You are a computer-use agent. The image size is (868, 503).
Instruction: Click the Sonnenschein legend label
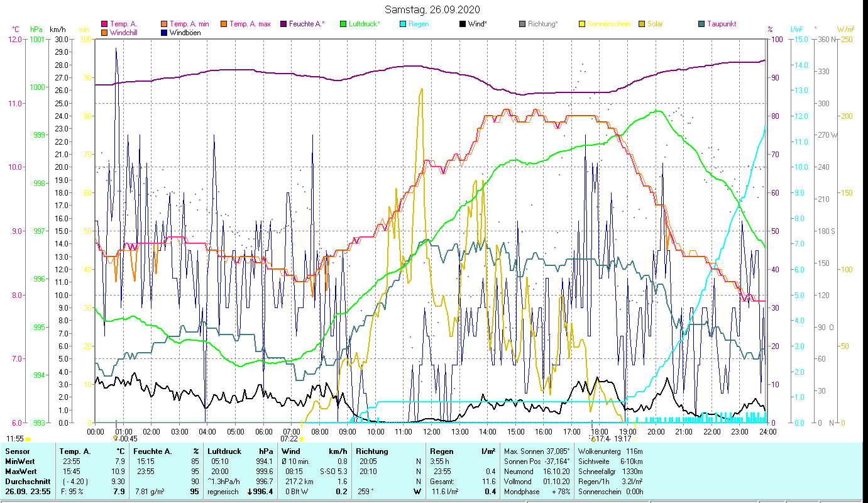(x=608, y=24)
